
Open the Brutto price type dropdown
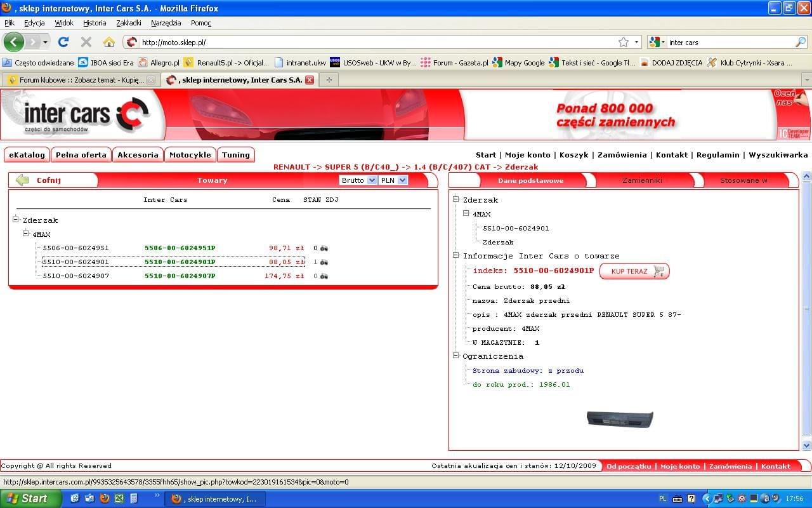coord(358,180)
